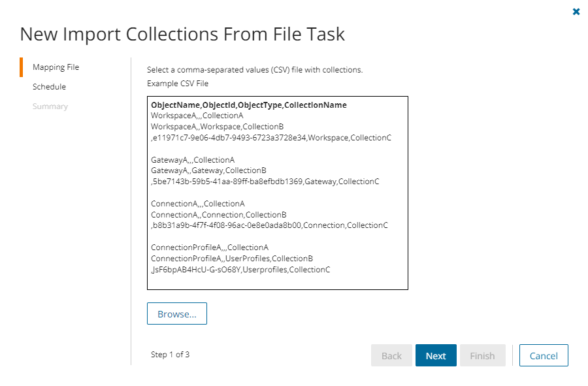Click the Connection GUID line starting b8b31a9b
This screenshot has height=386, width=588.
[x=269, y=225]
